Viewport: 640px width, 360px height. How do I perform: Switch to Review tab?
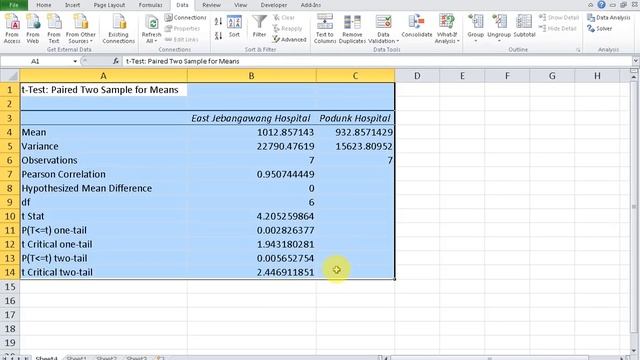(x=211, y=5)
